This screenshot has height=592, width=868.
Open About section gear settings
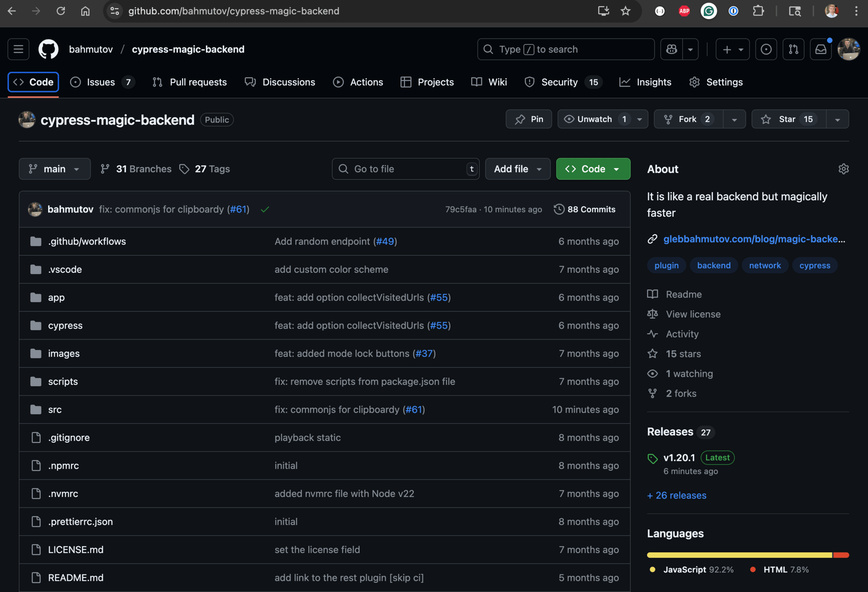pos(843,169)
